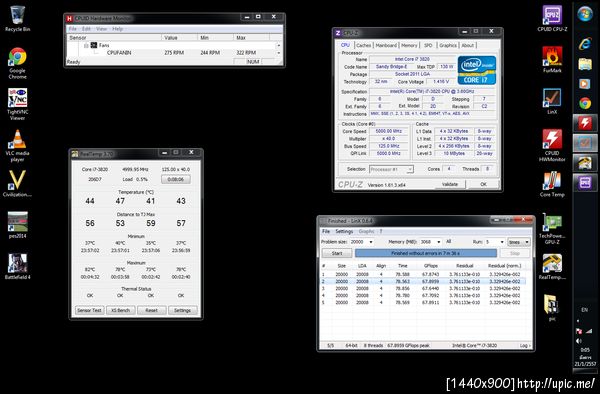
Task: Open TightVNC Viewer desktop shortcut
Action: click(x=17, y=104)
